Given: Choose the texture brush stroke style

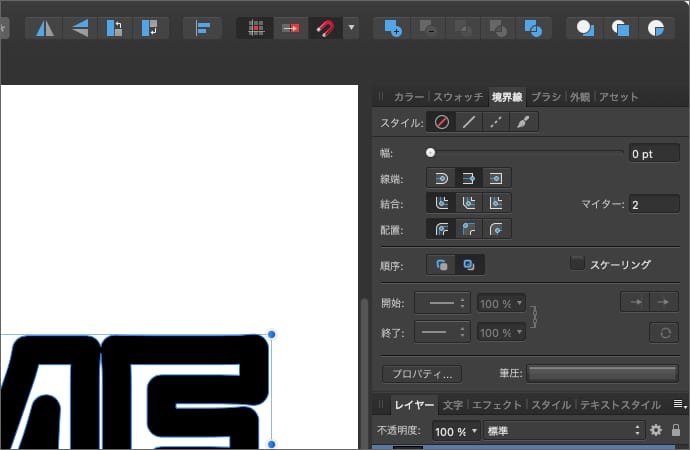Looking at the screenshot, I should (524, 123).
